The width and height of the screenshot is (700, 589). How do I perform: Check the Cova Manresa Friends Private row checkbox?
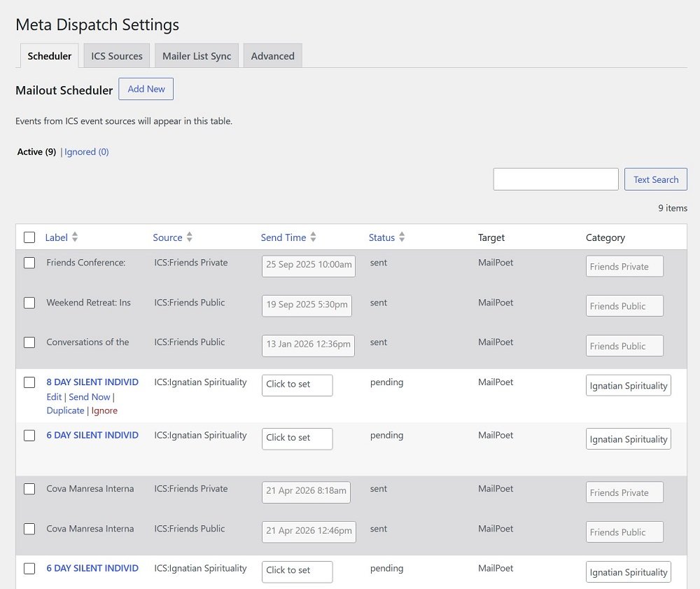tap(29, 489)
